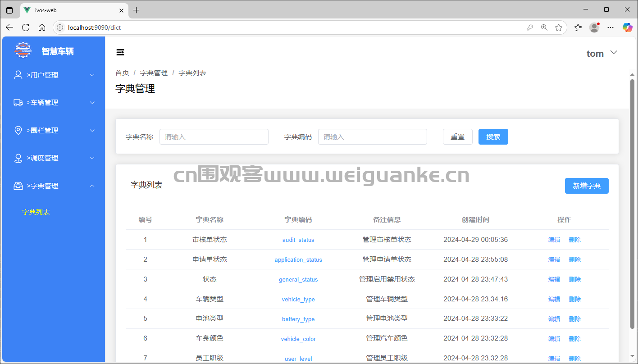Click the map marker icon beside 调度管理
638x364 pixels.
click(18, 158)
